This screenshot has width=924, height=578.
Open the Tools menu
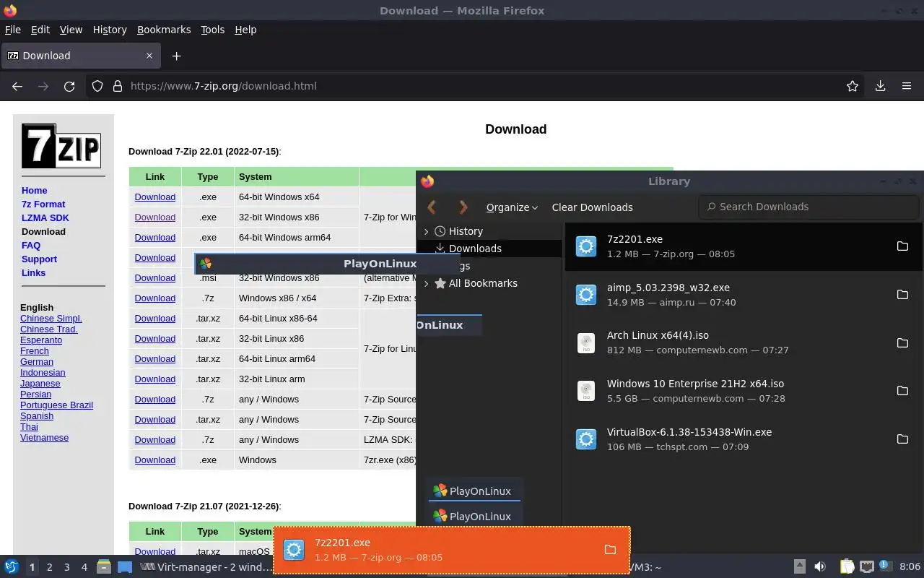pyautogui.click(x=213, y=30)
